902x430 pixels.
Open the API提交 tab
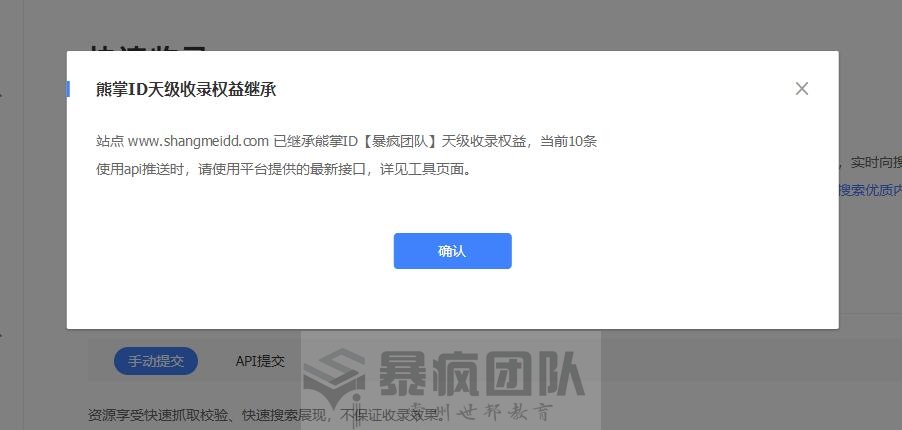(x=260, y=361)
